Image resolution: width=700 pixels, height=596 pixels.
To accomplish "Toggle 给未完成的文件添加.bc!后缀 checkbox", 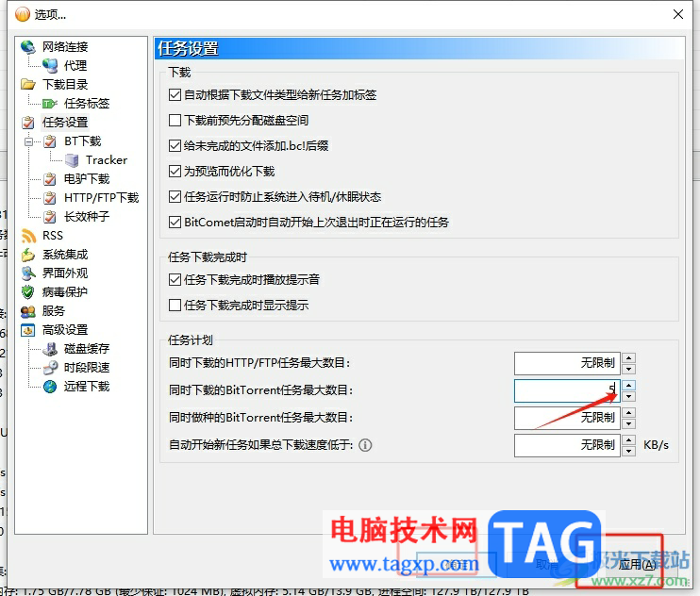I will [x=175, y=145].
